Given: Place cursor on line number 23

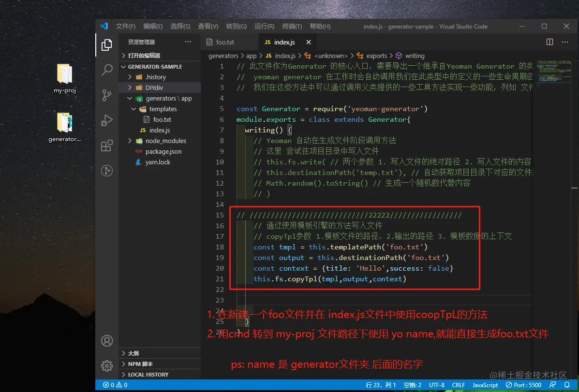Looking at the screenshot, I should [x=220, y=300].
